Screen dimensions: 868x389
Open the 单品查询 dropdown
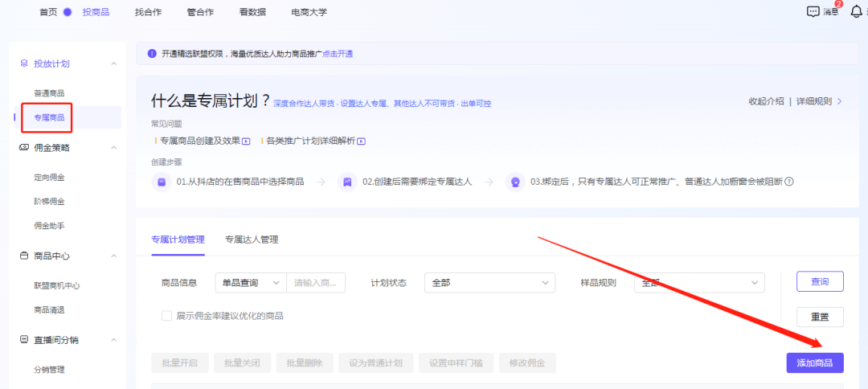(x=251, y=283)
